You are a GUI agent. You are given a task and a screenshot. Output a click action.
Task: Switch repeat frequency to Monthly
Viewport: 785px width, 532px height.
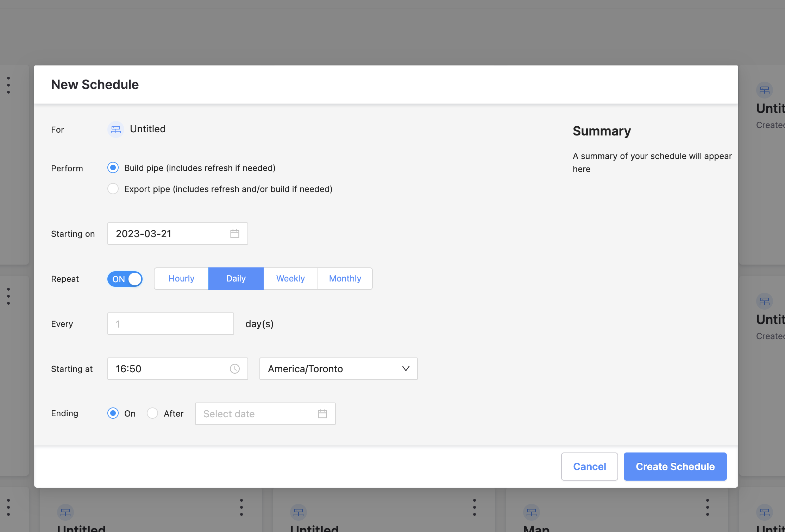(345, 279)
